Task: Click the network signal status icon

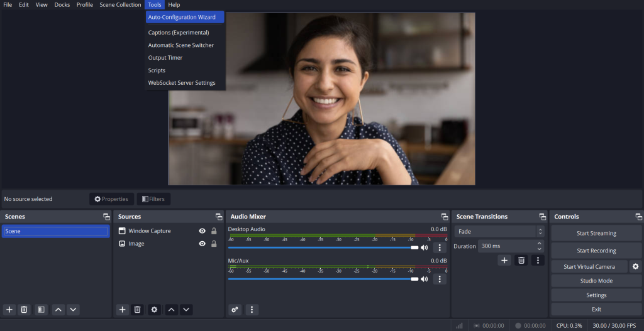Action: click(x=459, y=326)
